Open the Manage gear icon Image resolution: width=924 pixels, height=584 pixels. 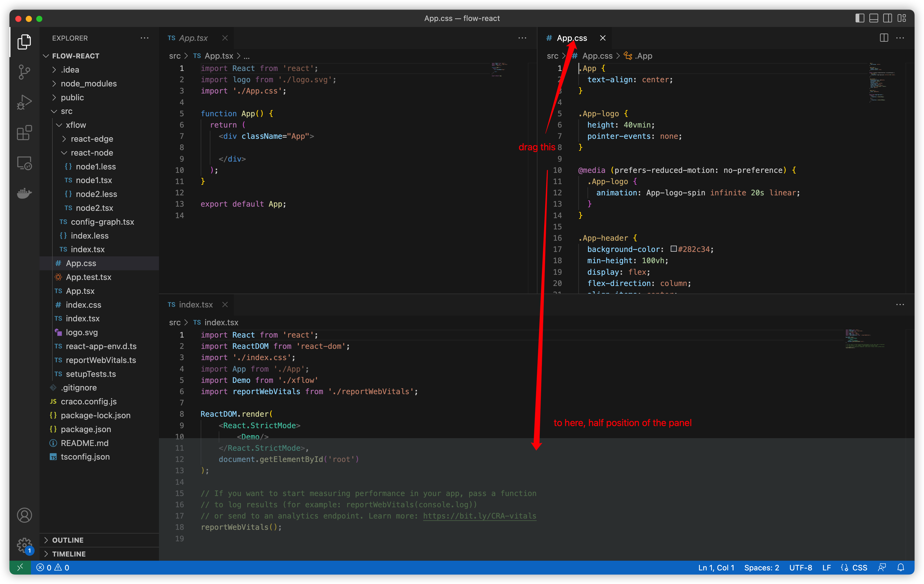tap(24, 545)
